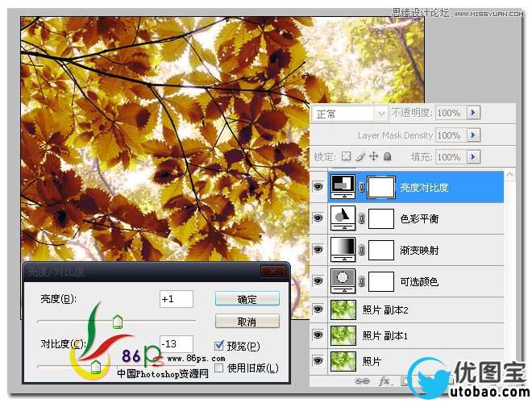Click the Gradient Map adjustment layer icon

(343, 249)
